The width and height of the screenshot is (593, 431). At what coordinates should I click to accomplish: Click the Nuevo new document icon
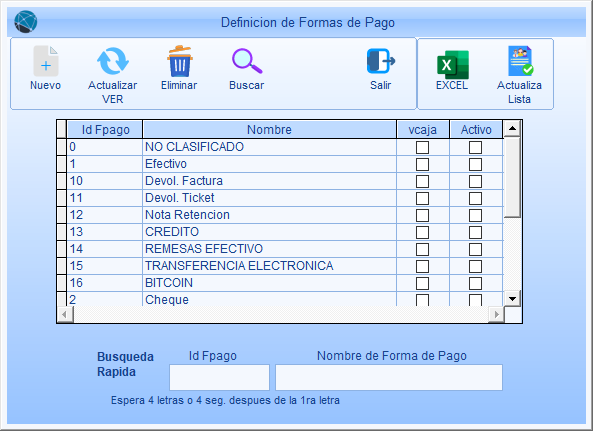pyautogui.click(x=45, y=61)
